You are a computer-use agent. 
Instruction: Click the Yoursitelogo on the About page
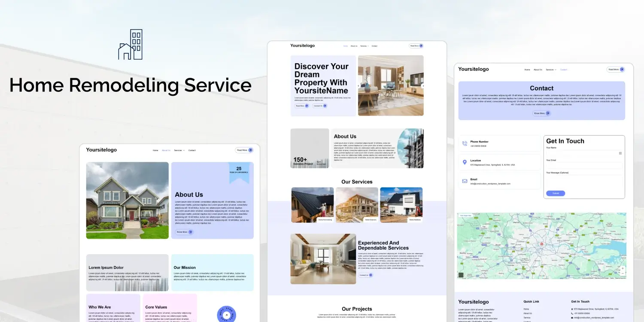pyautogui.click(x=101, y=150)
